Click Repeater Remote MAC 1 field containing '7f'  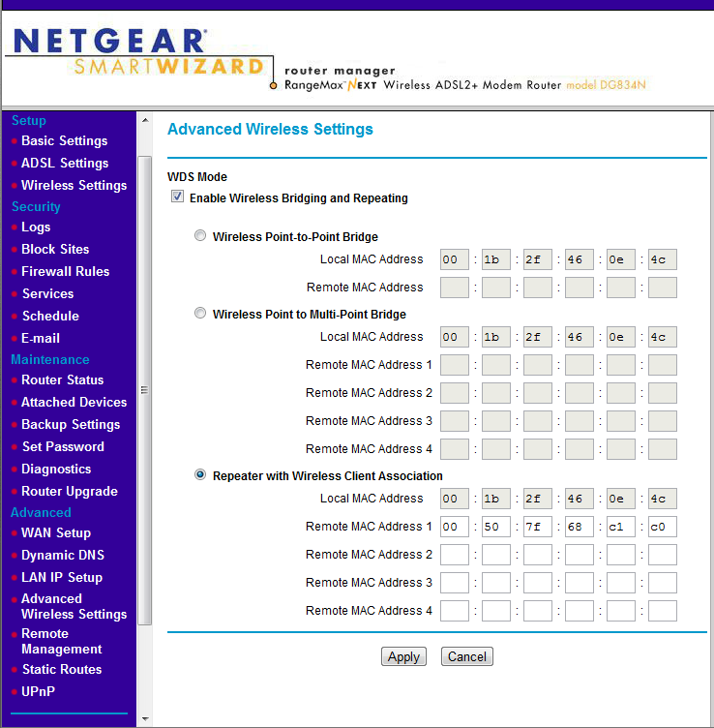(x=538, y=527)
